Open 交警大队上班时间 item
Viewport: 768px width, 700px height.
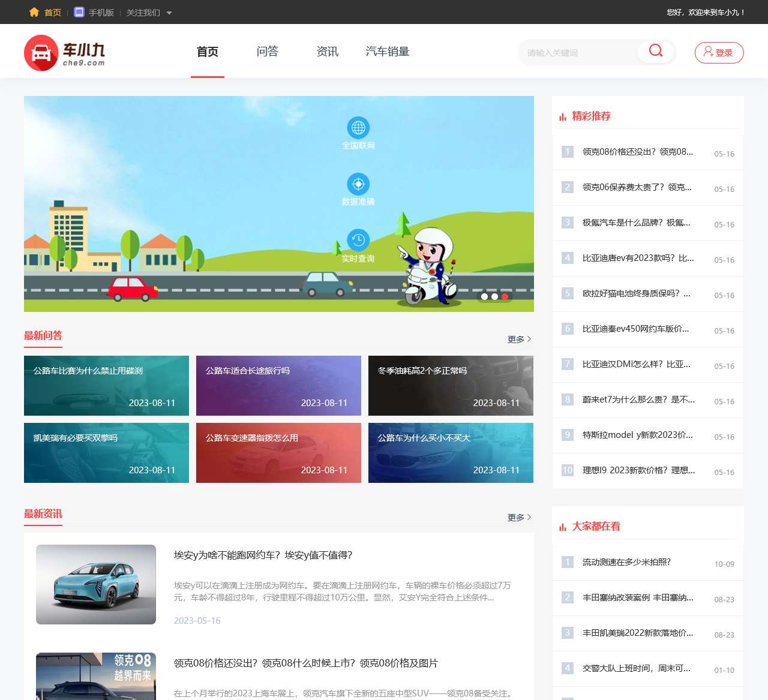pos(637,668)
